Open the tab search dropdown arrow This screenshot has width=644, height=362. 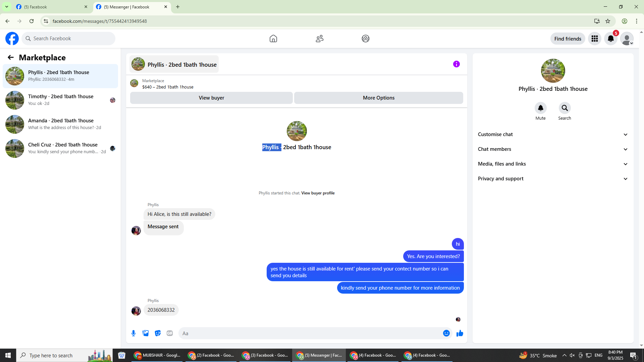[x=6, y=7]
